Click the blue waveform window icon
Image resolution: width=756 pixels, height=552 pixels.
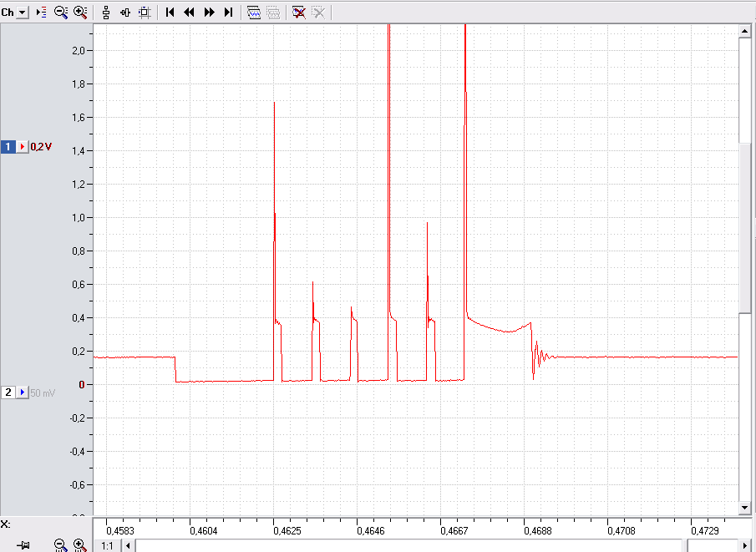(x=254, y=13)
